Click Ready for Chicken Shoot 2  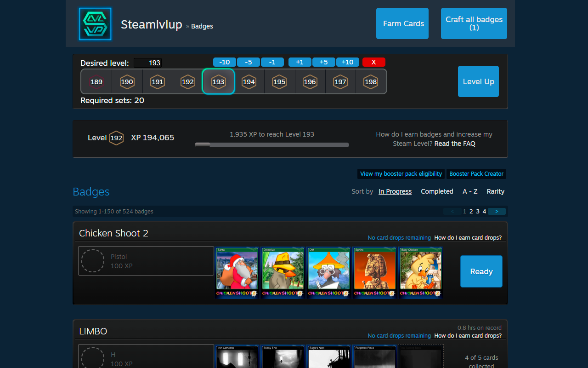(481, 271)
